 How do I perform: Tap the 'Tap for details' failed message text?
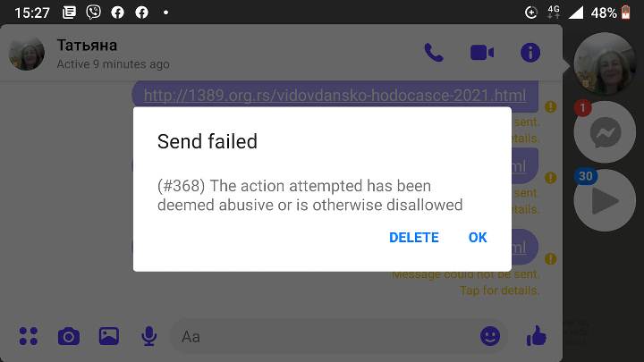click(499, 290)
